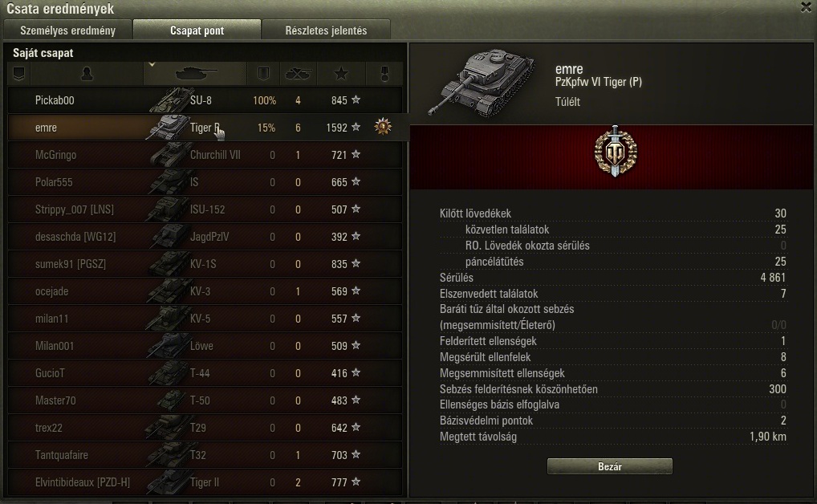Viewport: 817px width, 504px height.
Task: Sort list by tank vehicle column
Action: [x=195, y=74]
